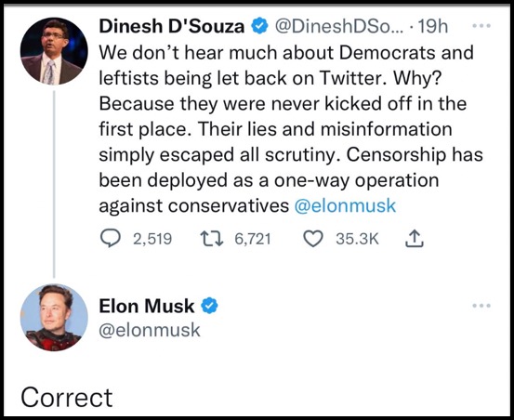Open Dinesh D'Souza's profile picture
Image resolution: width=514 pixels, height=420 pixels.
[54, 51]
